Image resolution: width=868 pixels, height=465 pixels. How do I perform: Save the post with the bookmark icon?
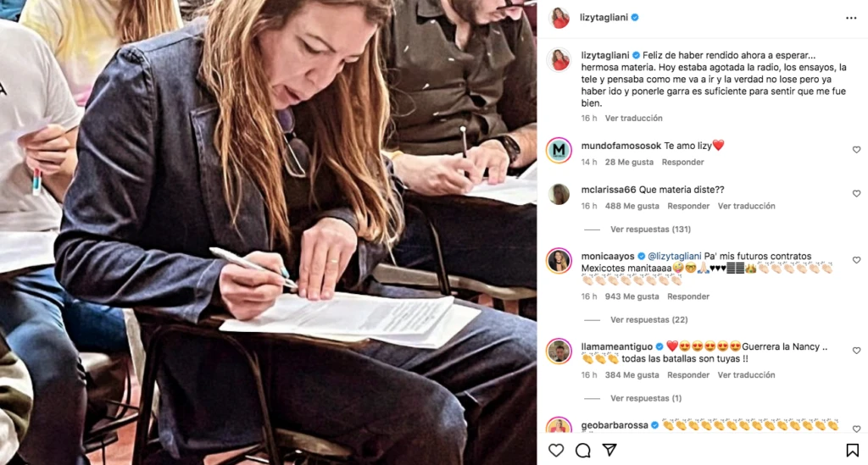[852, 450]
